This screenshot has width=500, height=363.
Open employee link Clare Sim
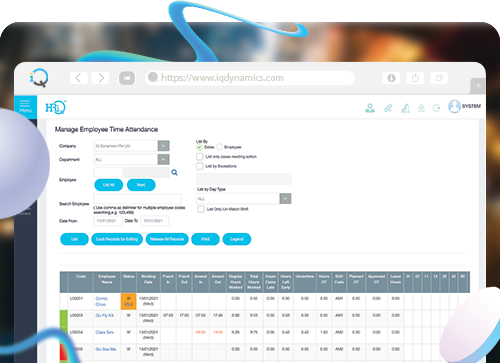[x=104, y=332]
